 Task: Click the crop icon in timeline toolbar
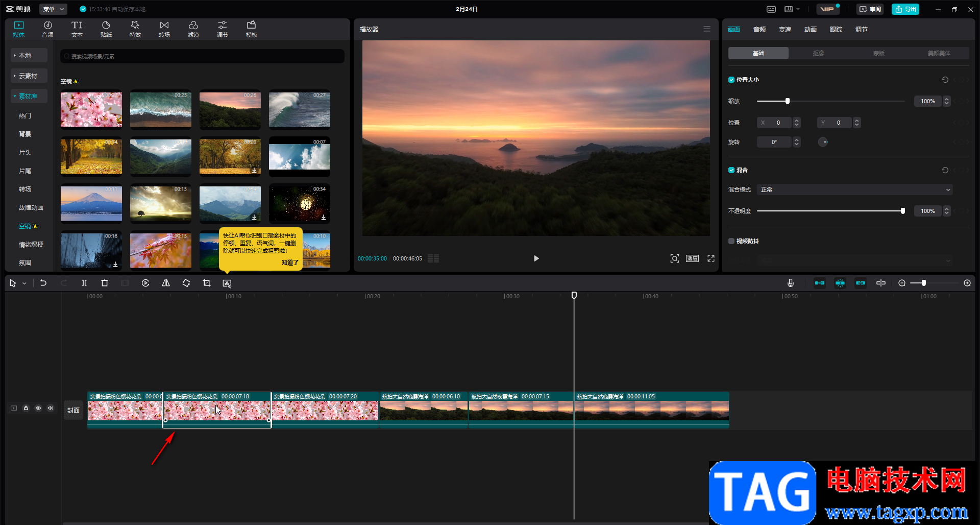[x=207, y=283]
